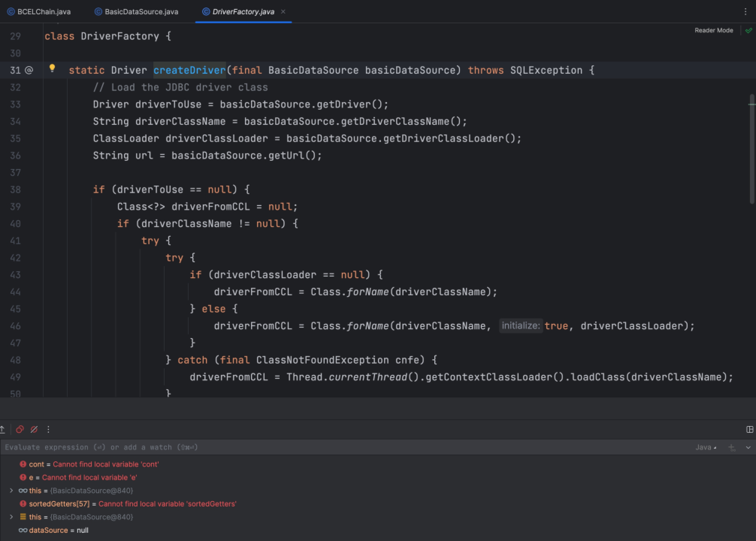Click line number 44 in the gutter
The image size is (756, 541).
15,292
